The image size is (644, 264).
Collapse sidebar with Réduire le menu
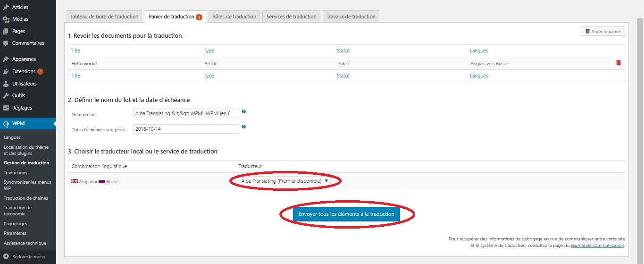25,256
